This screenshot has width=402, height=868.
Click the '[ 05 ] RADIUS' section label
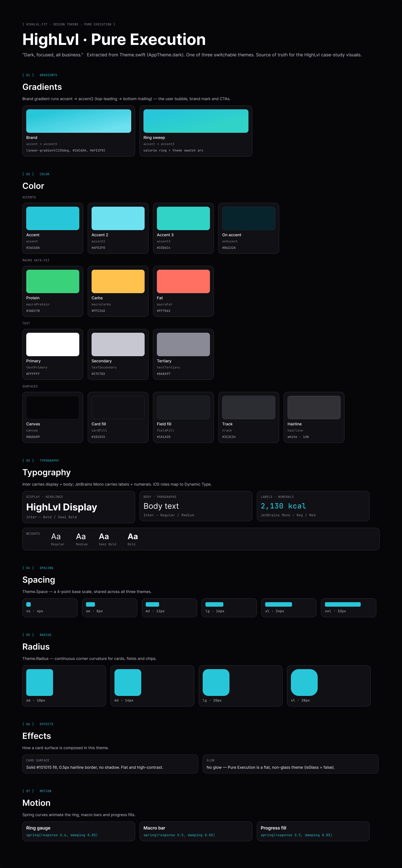pyautogui.click(x=37, y=635)
